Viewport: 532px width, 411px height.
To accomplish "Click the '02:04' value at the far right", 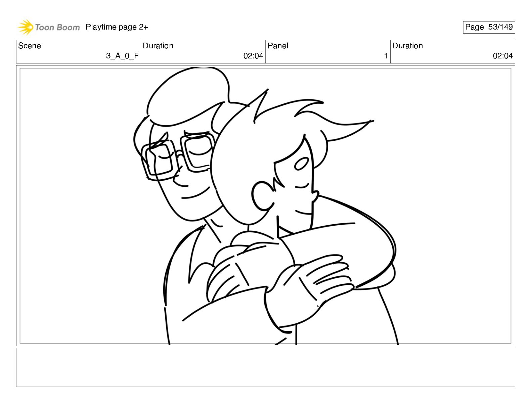I will [x=503, y=56].
